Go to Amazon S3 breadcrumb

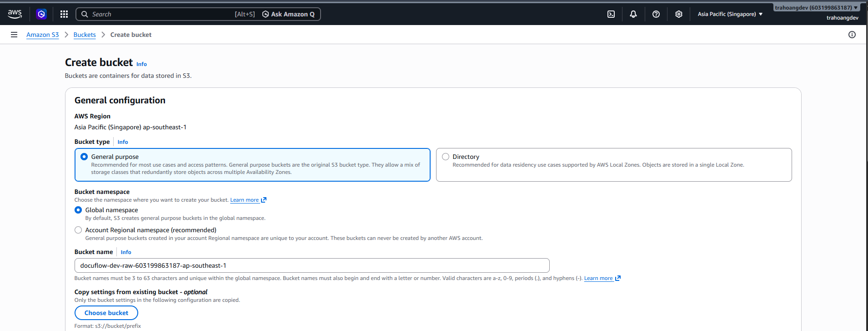[x=43, y=35]
